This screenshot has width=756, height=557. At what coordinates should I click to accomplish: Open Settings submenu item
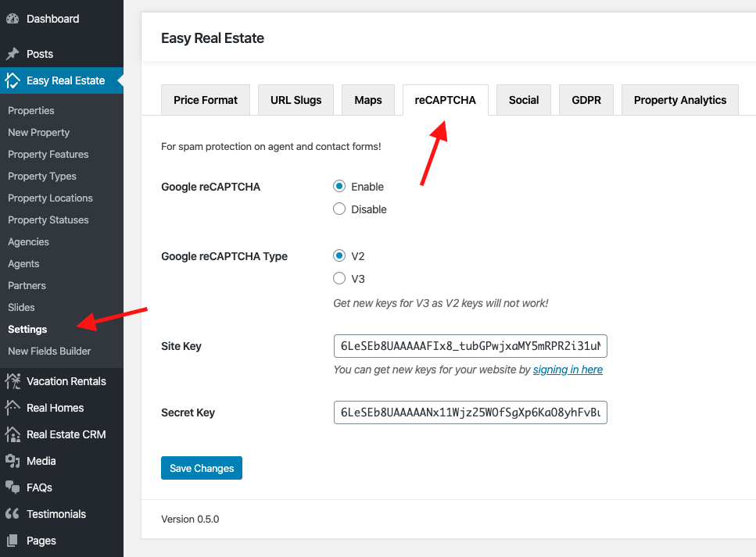pyautogui.click(x=27, y=329)
